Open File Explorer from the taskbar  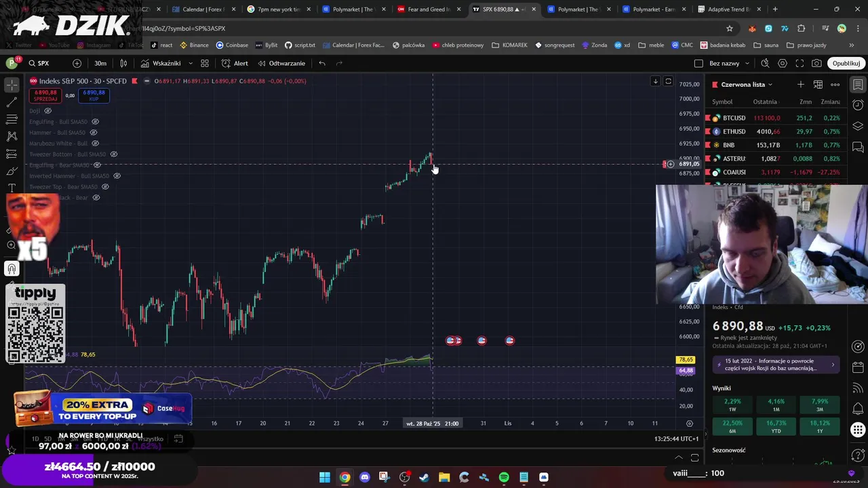coord(444,477)
